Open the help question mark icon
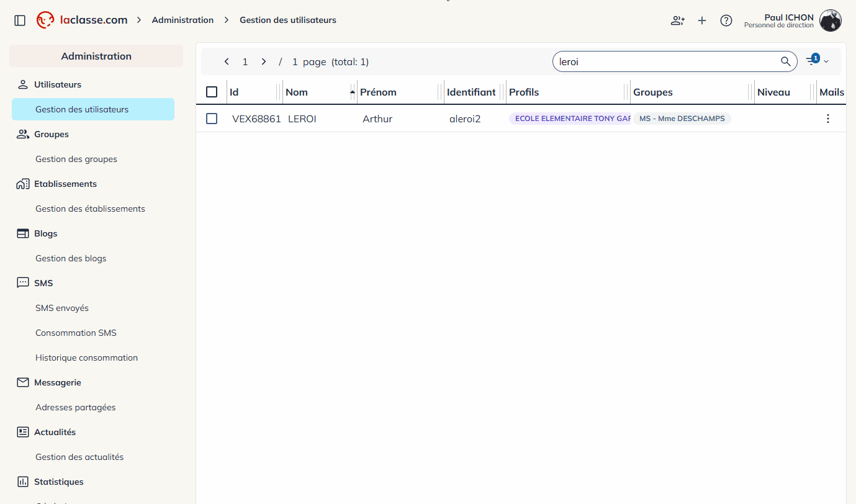 tap(726, 20)
